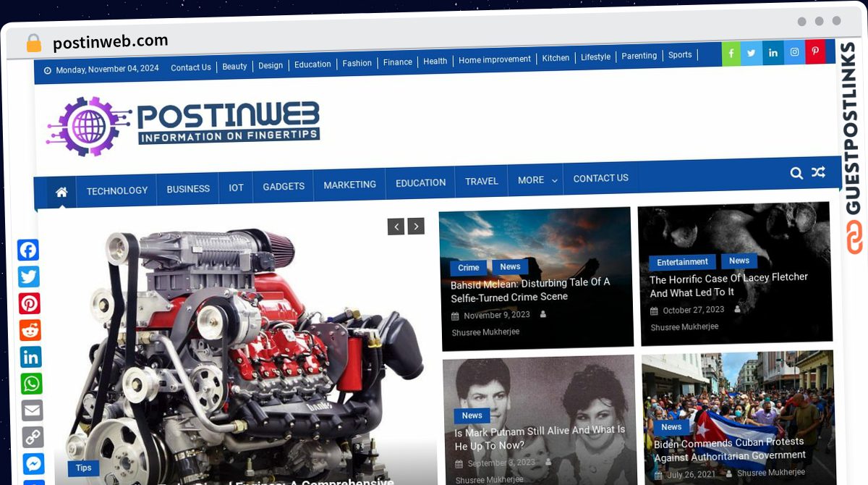Open the GADGETS menu item
868x485 pixels.
(284, 186)
